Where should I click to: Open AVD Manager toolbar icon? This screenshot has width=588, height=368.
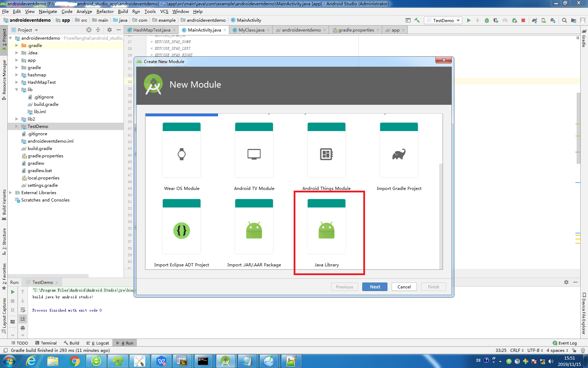click(x=544, y=20)
